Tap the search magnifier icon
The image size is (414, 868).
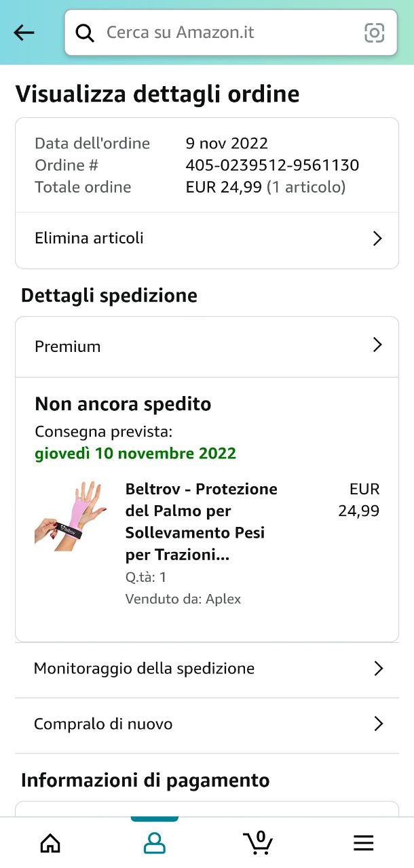point(85,33)
